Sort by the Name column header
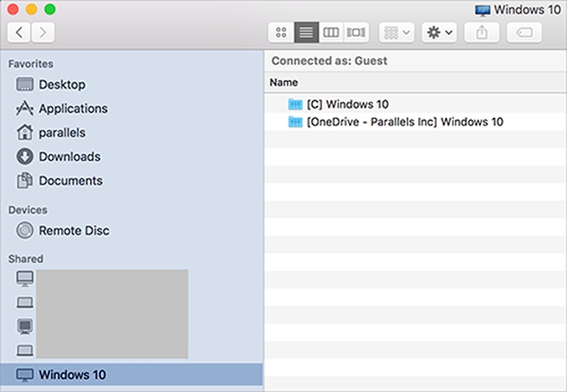The image size is (567, 392). 283,83
